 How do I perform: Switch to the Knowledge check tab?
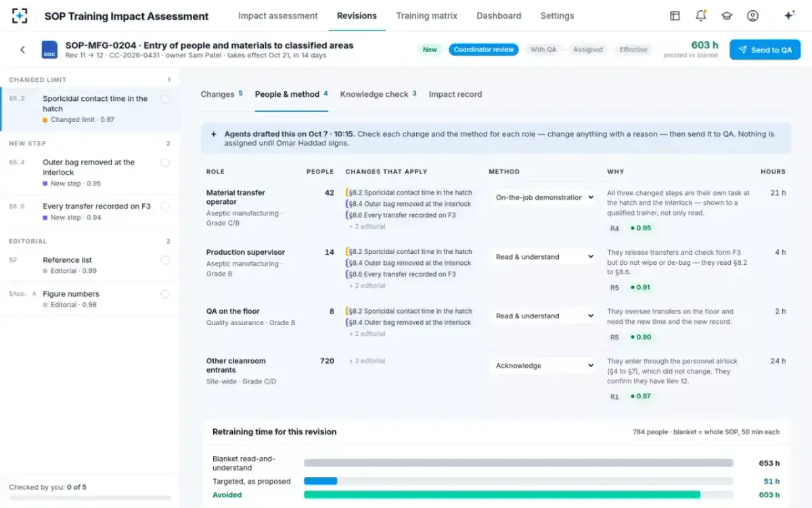[x=378, y=94]
